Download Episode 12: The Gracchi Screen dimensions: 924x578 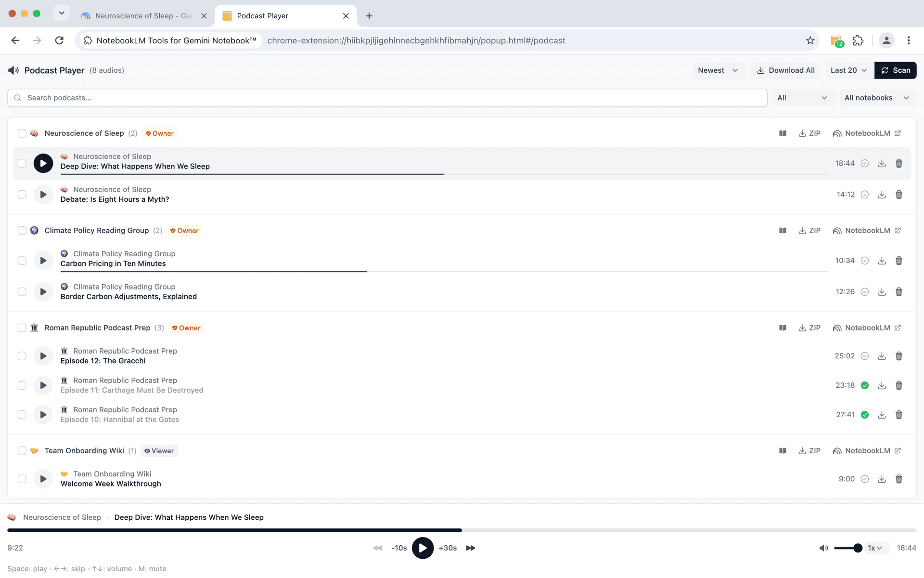coord(882,356)
